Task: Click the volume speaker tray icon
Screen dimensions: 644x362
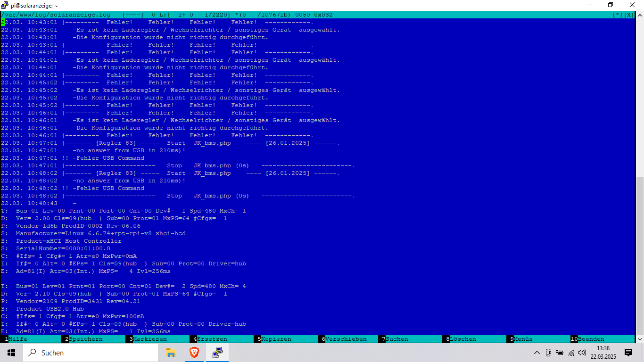Action: [582, 353]
